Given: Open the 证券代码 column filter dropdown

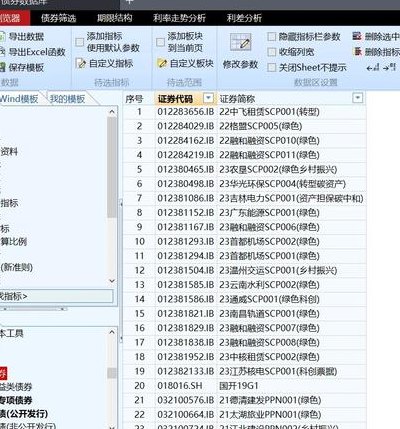Looking at the screenshot, I should (x=208, y=98).
